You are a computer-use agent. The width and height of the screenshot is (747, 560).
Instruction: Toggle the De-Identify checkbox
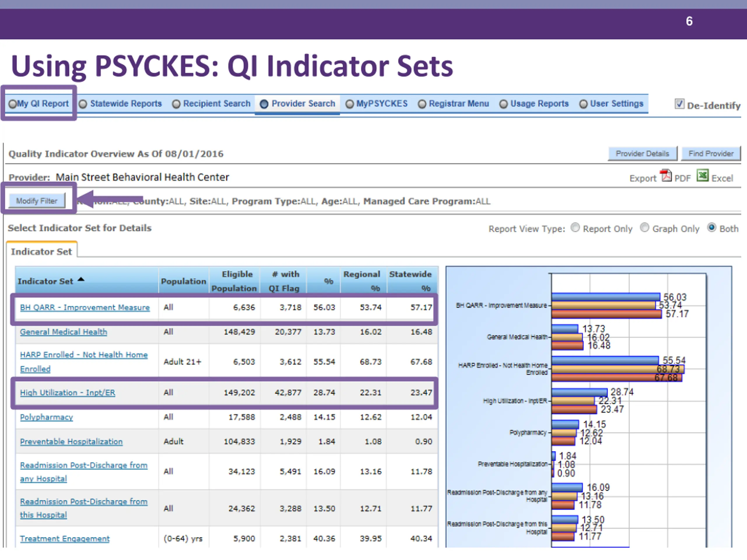coord(680,104)
